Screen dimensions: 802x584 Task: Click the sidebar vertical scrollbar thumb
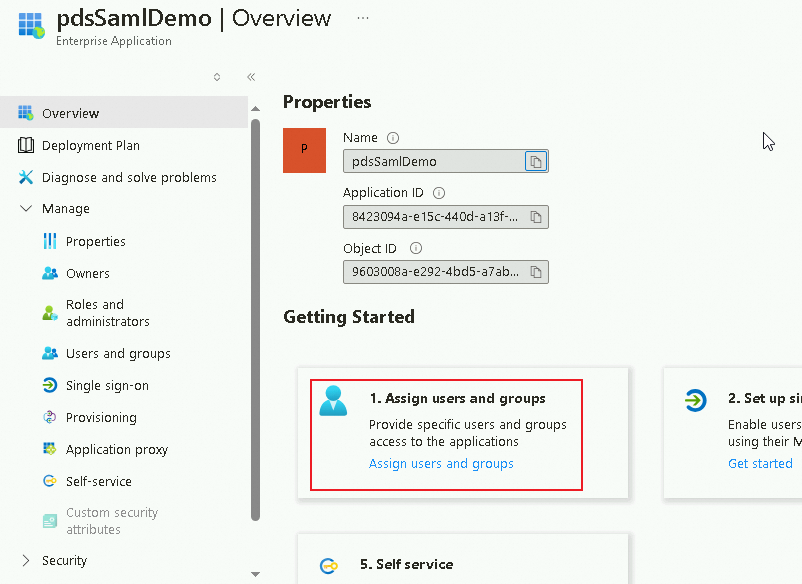[x=255, y=320]
